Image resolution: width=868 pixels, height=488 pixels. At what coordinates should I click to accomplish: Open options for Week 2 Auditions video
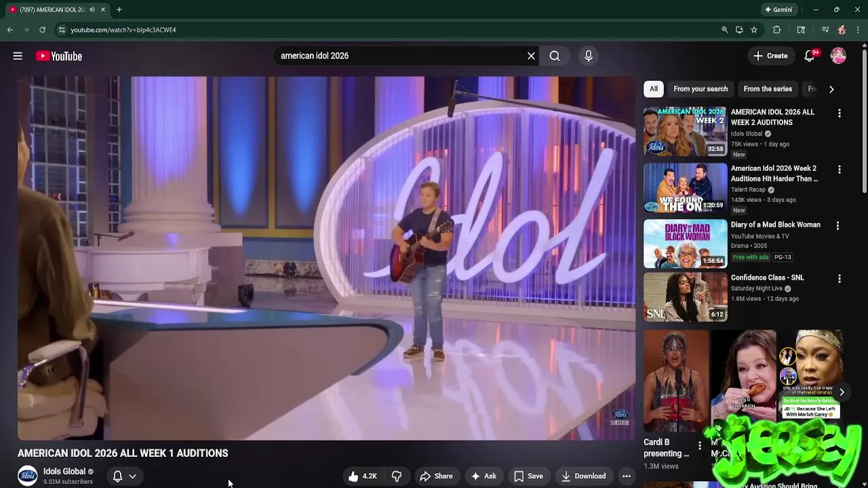840,113
